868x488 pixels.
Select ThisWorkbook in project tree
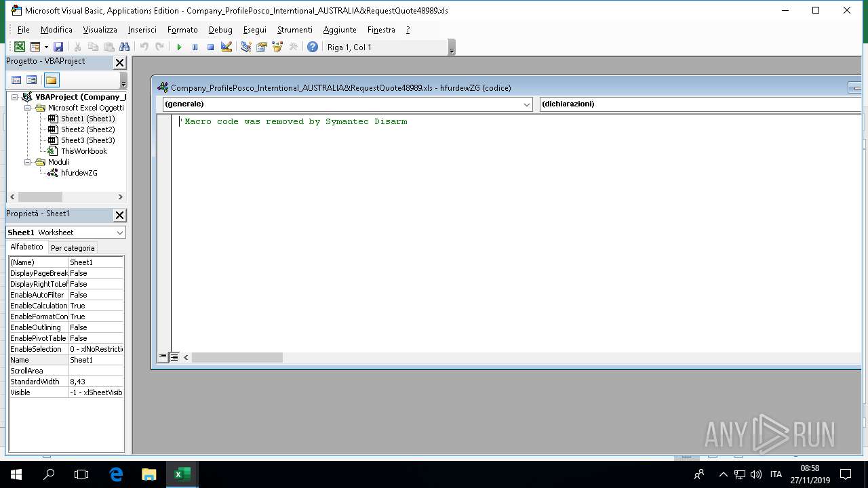click(x=84, y=151)
